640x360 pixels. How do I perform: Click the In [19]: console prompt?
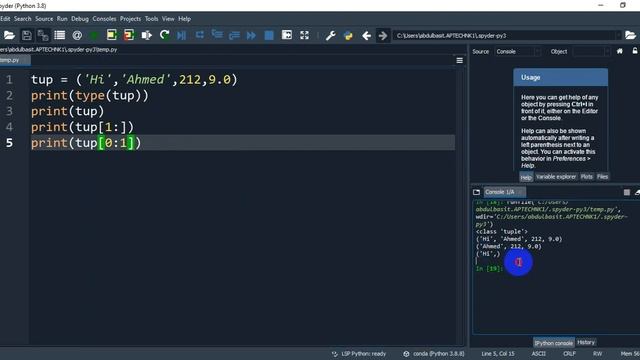[x=489, y=269]
